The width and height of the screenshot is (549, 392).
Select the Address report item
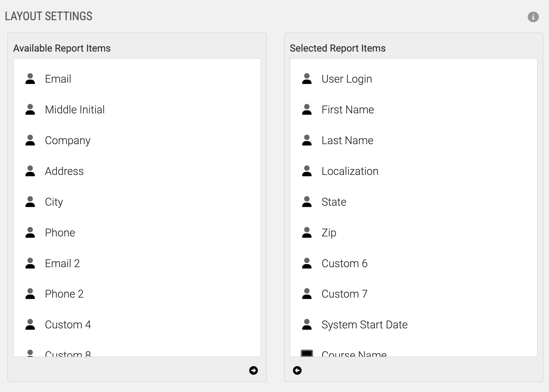click(x=64, y=171)
